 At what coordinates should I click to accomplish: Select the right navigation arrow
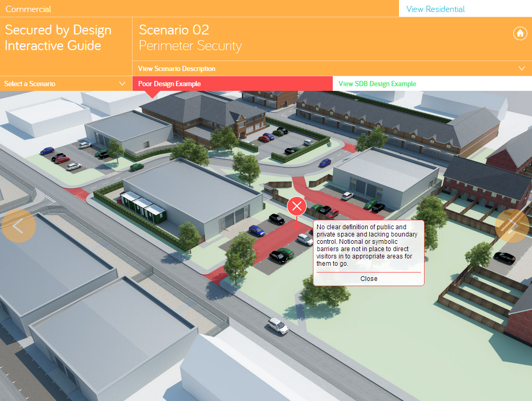(513, 226)
